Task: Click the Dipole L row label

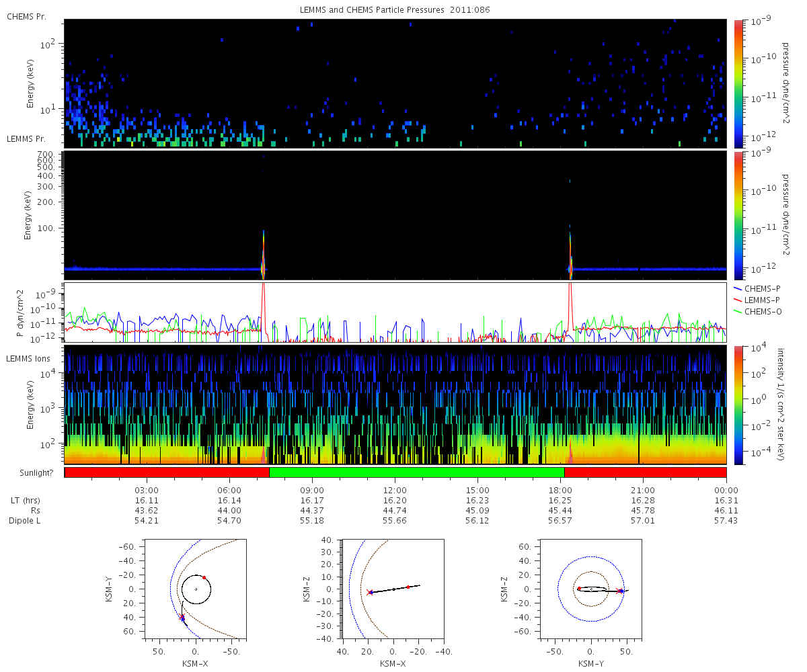Action: 26,521
